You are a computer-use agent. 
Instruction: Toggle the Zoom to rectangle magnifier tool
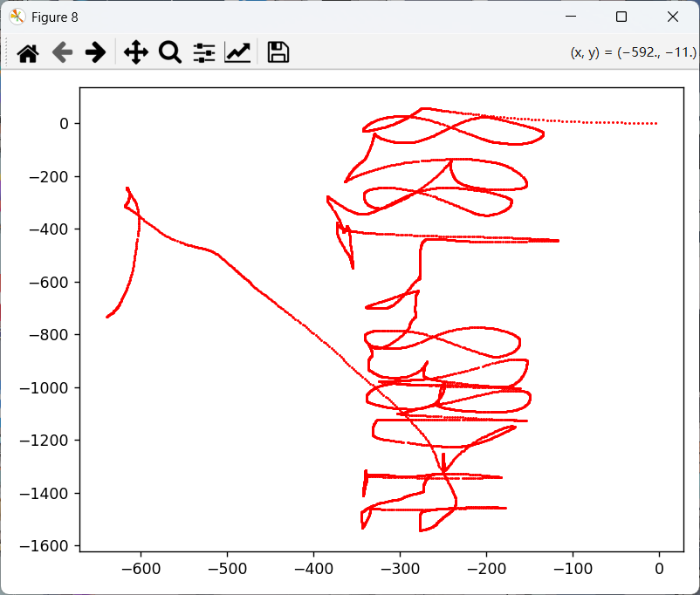tap(169, 53)
